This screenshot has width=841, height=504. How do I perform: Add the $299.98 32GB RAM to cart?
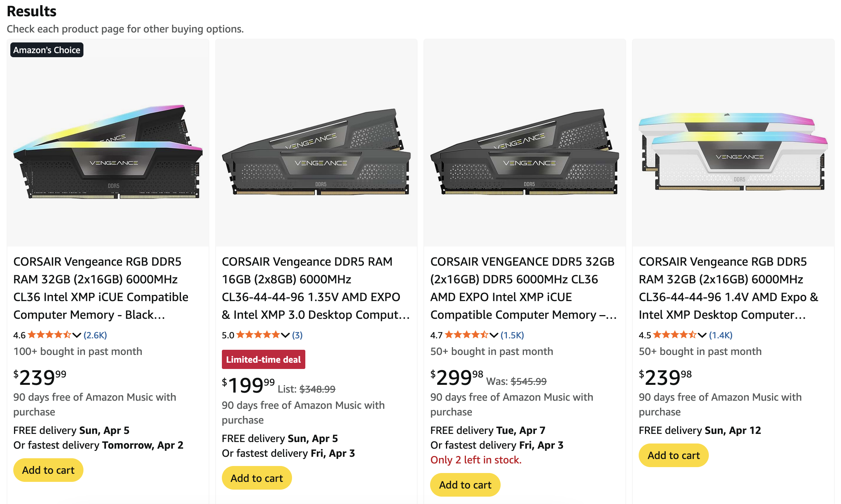point(465,485)
